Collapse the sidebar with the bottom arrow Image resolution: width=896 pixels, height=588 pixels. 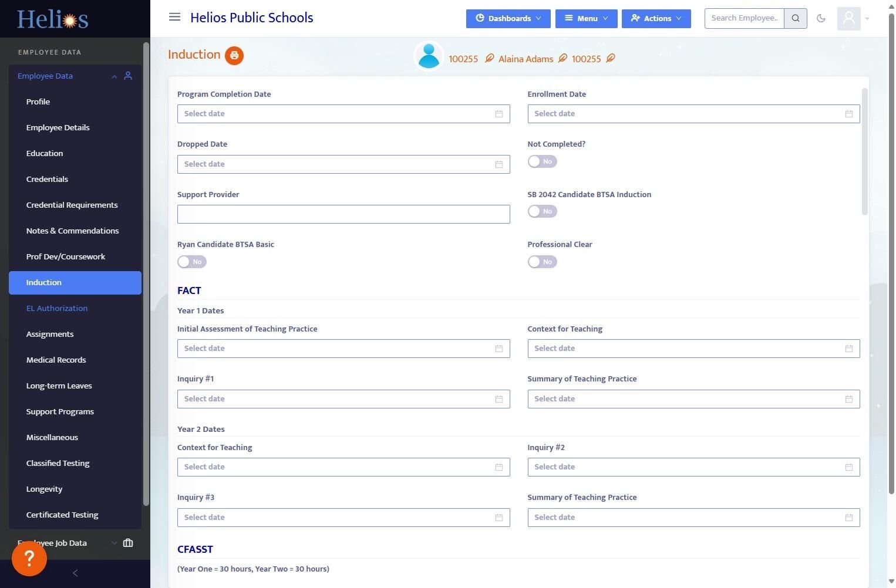75,573
